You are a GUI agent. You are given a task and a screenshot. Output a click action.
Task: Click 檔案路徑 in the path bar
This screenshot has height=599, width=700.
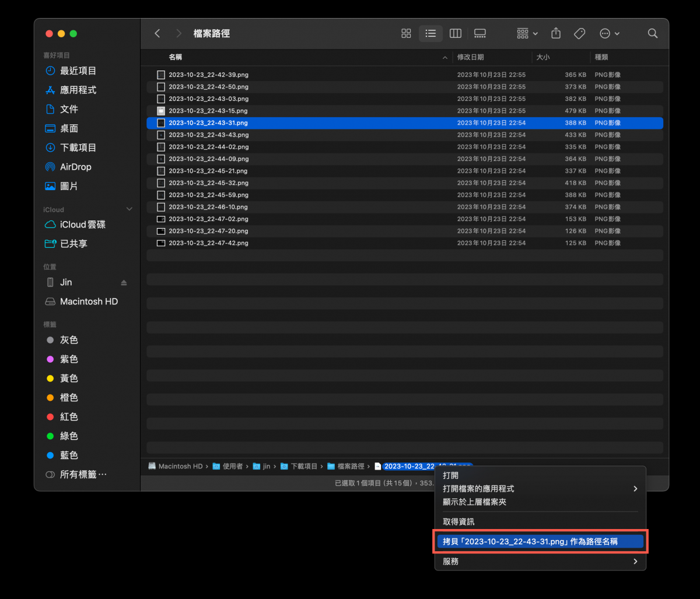(x=345, y=466)
